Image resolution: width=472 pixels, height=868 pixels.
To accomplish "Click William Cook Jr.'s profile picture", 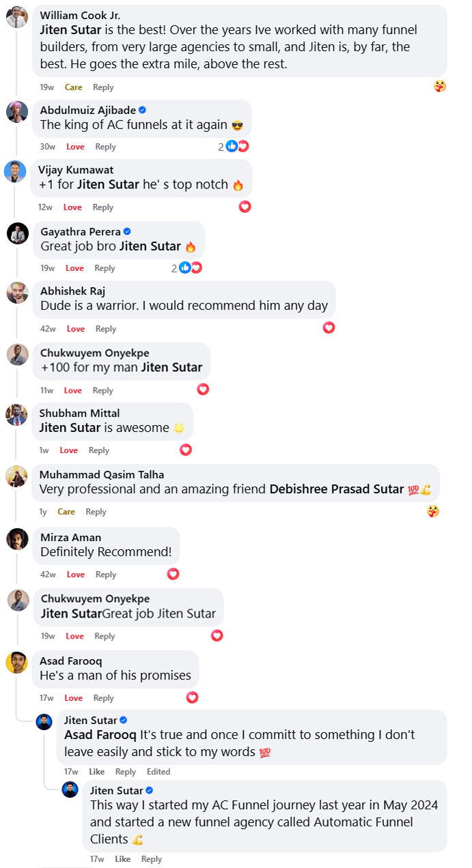I will [x=17, y=16].
